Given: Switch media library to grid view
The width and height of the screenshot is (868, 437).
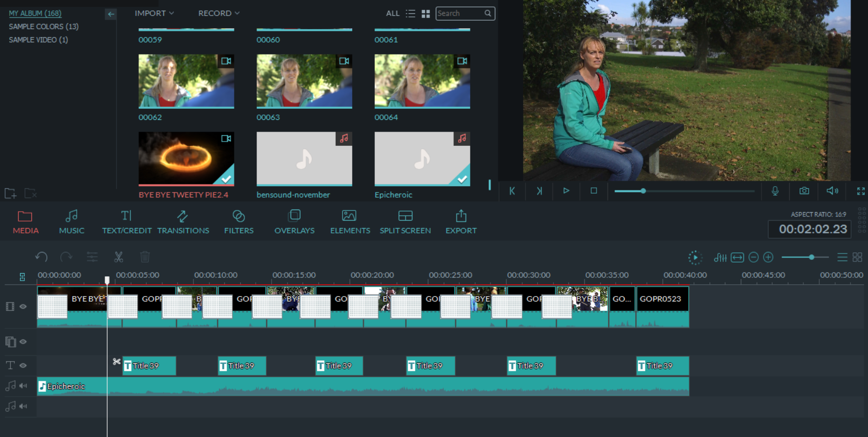Looking at the screenshot, I should click(x=425, y=14).
